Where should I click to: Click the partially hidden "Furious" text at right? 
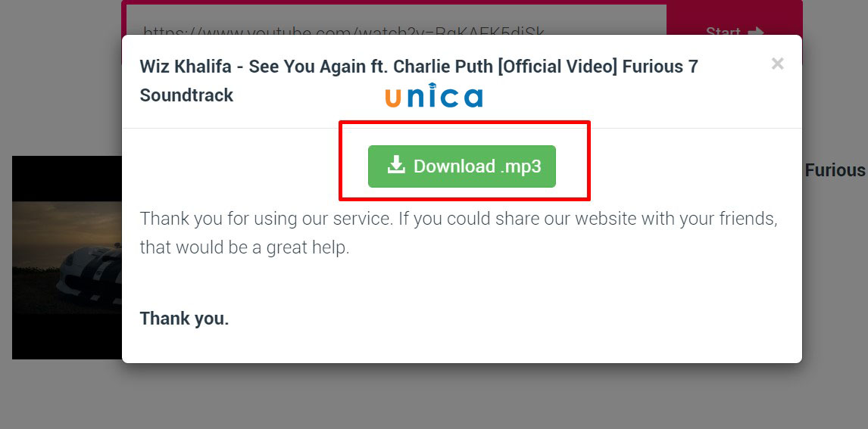pyautogui.click(x=835, y=170)
